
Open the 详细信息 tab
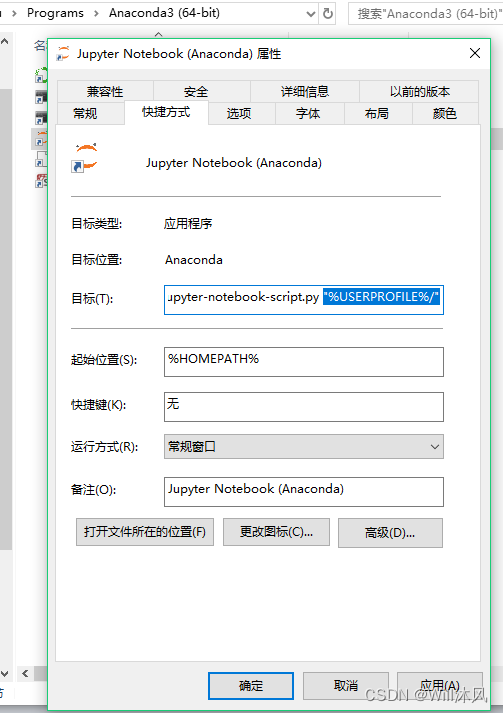(304, 91)
